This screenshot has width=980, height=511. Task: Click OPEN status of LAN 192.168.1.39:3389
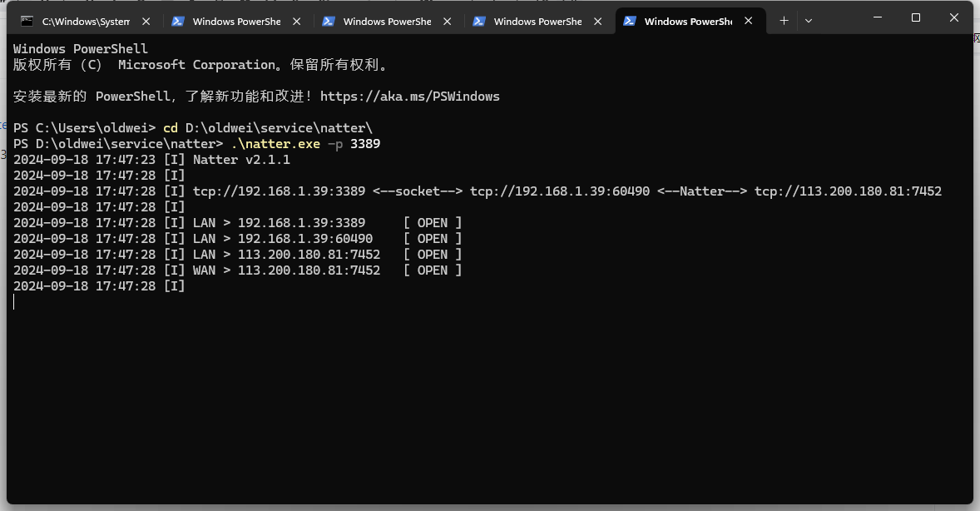coord(433,223)
